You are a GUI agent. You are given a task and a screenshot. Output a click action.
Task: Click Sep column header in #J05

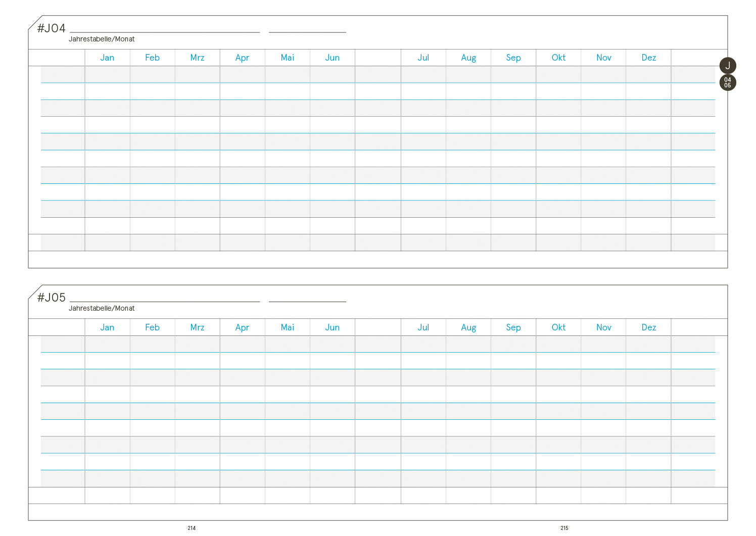pos(513,327)
